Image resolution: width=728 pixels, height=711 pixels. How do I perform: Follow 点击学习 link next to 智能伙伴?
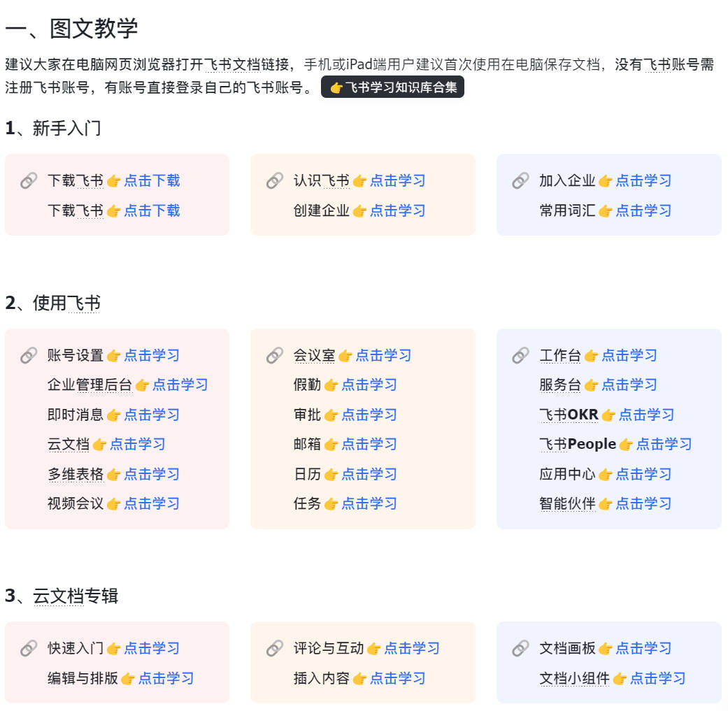tap(643, 503)
